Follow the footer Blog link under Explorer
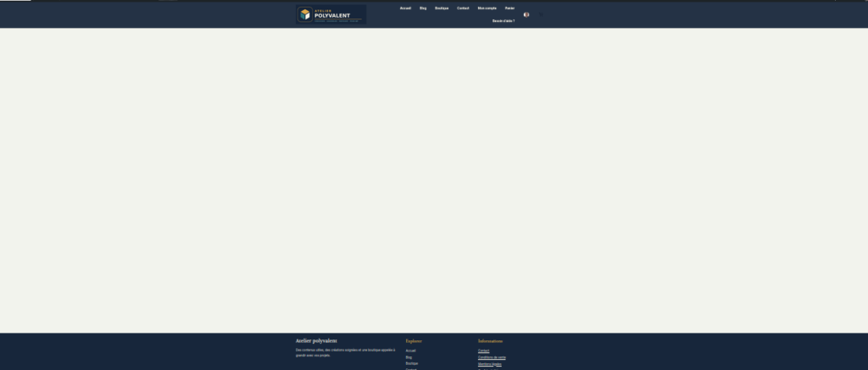The width and height of the screenshot is (868, 370). point(409,357)
